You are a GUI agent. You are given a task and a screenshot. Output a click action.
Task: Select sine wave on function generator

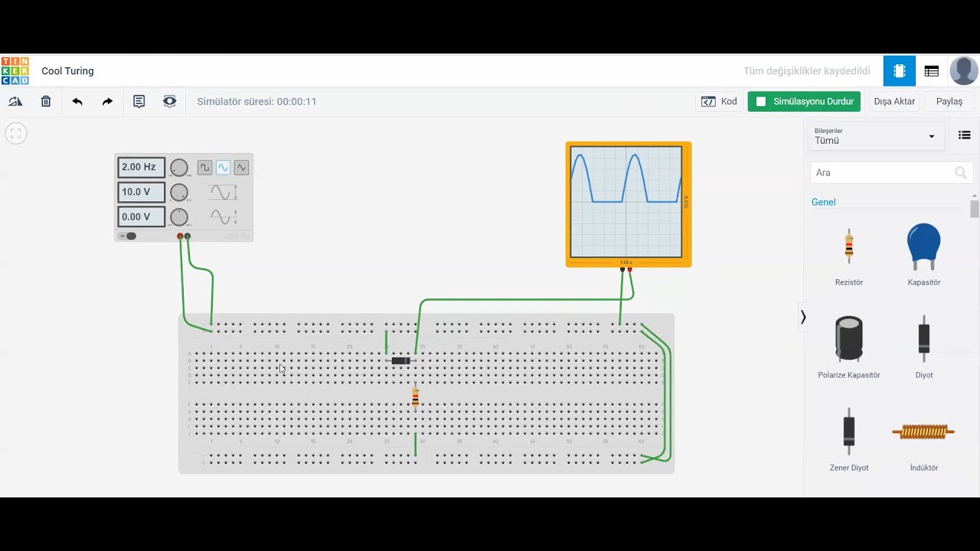point(223,168)
